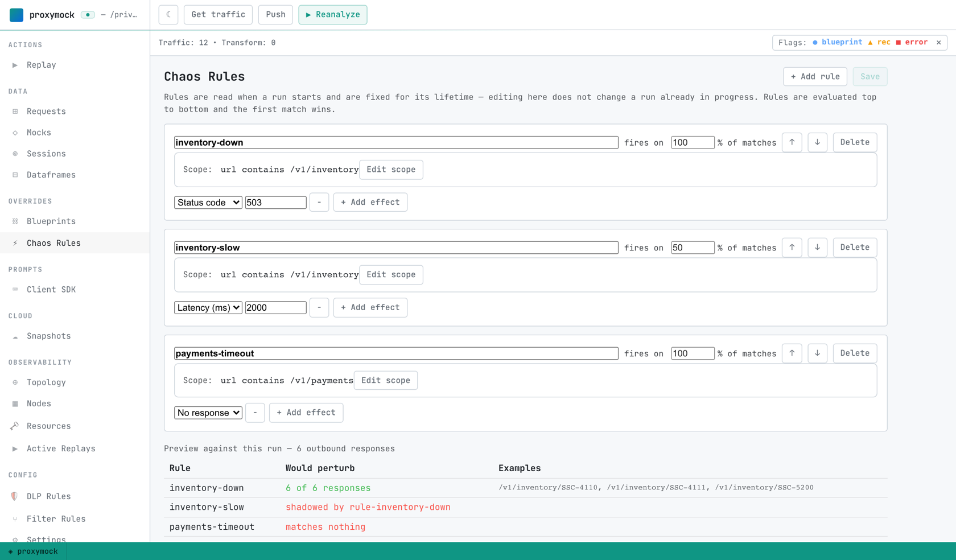956x560 pixels.
Task: Click the Push button
Action: coord(275,15)
